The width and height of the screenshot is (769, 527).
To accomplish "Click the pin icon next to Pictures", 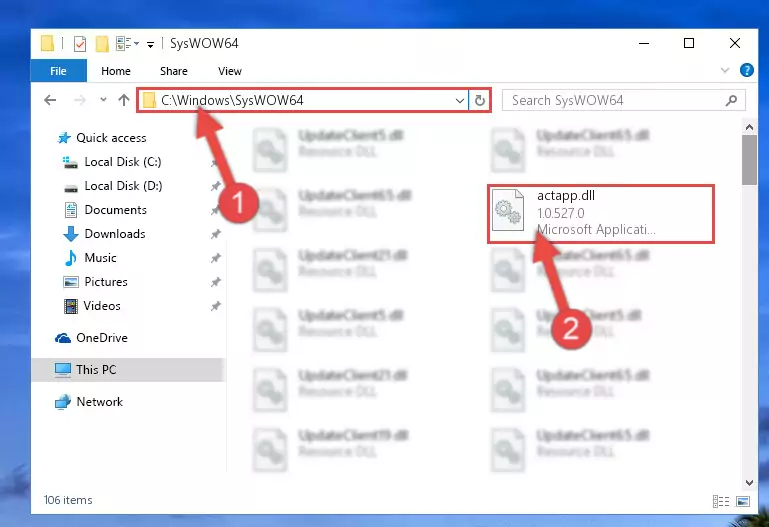I will point(215,282).
